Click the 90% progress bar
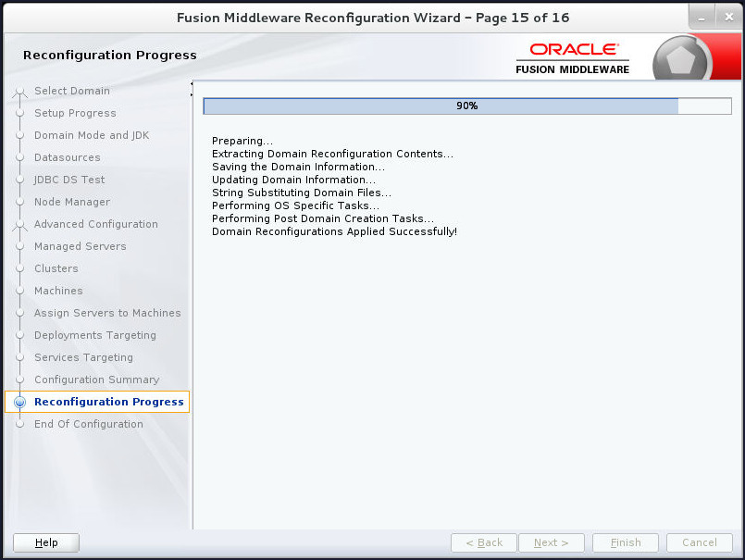 coord(467,106)
